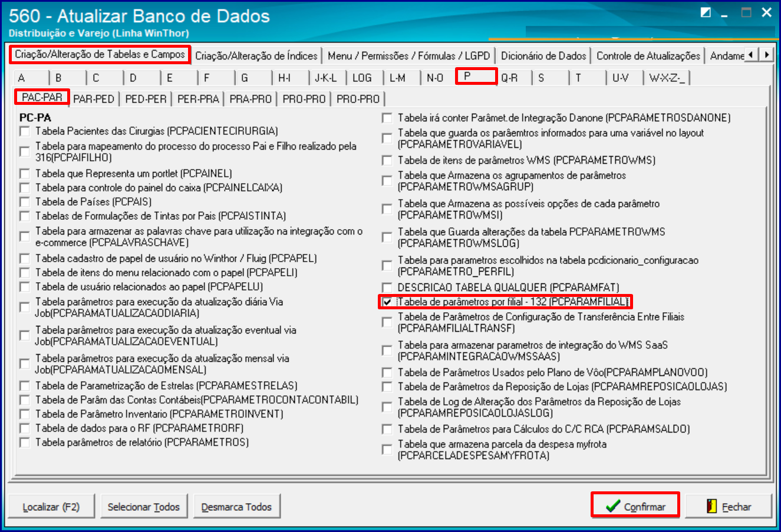Viewport: 781px width, 532px height.
Task: Select the letter A tab
Action: click(31, 78)
